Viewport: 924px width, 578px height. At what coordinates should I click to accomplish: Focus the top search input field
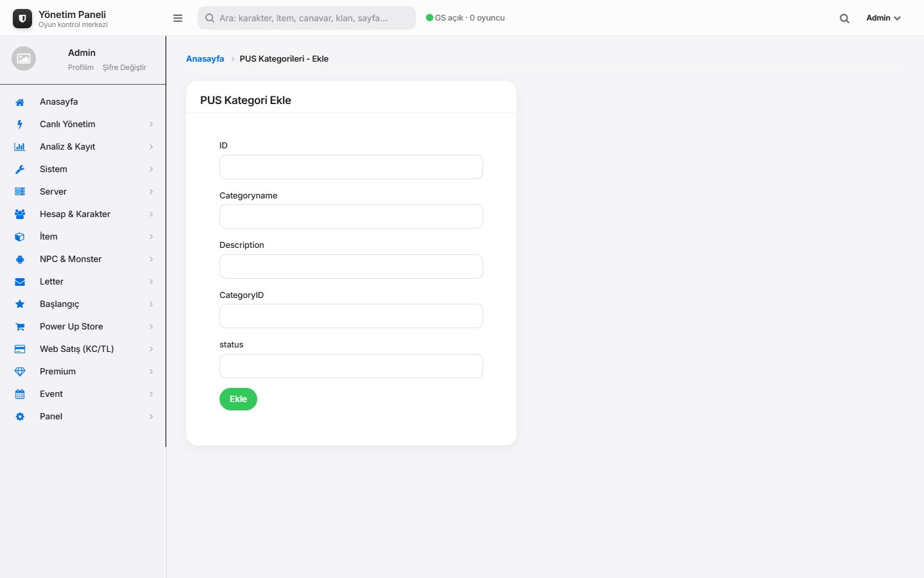(307, 18)
